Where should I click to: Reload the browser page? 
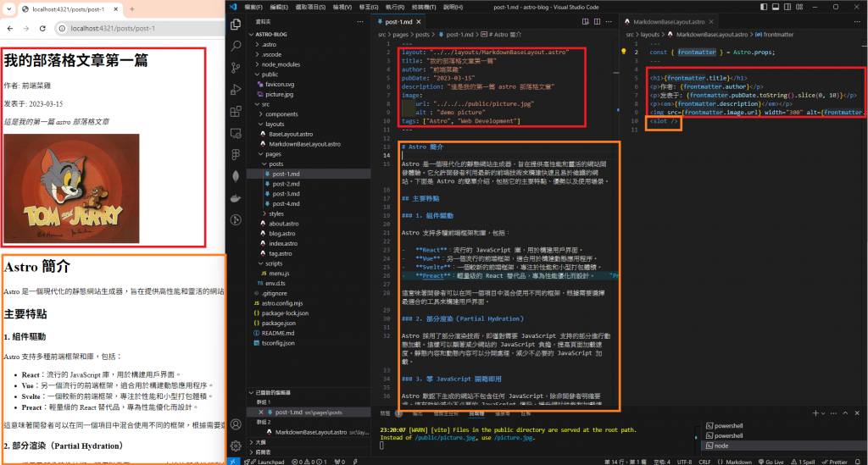pos(42,28)
